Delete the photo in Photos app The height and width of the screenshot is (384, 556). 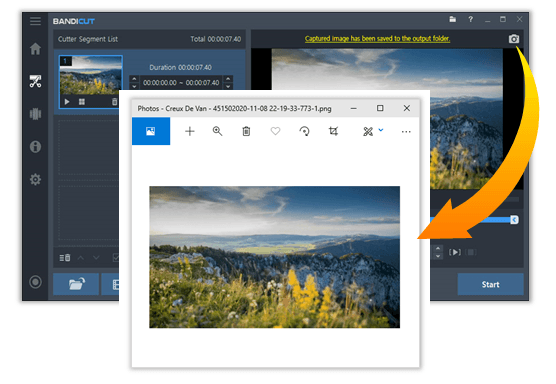pyautogui.click(x=246, y=131)
